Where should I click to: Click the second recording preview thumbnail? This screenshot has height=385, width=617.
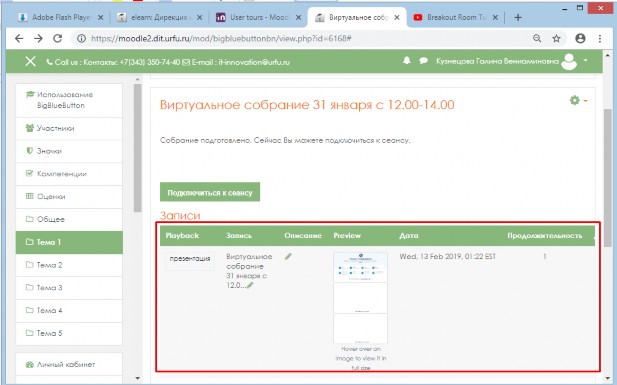[360, 298]
